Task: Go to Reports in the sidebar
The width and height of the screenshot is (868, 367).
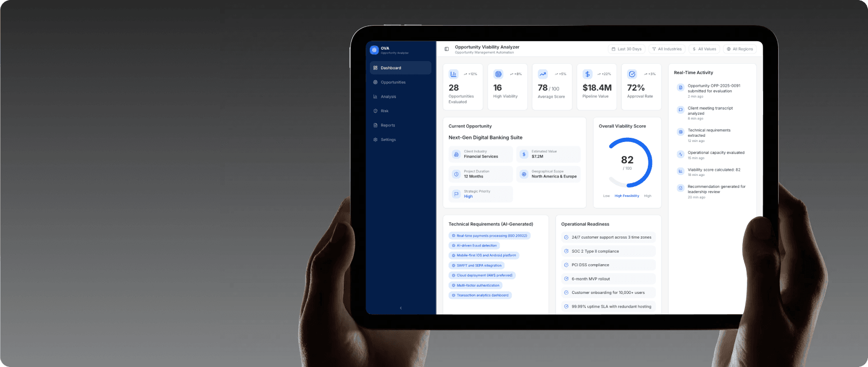Action: [x=388, y=125]
